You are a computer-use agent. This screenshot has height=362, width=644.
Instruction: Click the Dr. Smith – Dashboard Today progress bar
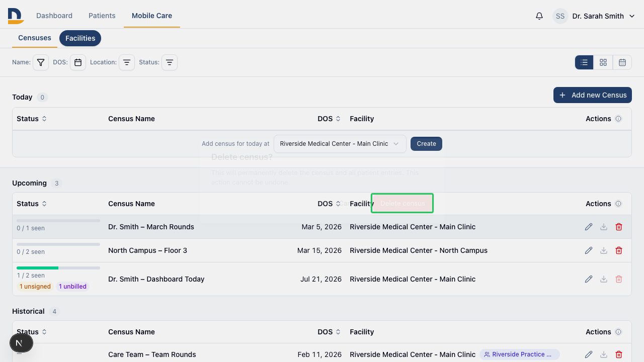[x=58, y=268]
